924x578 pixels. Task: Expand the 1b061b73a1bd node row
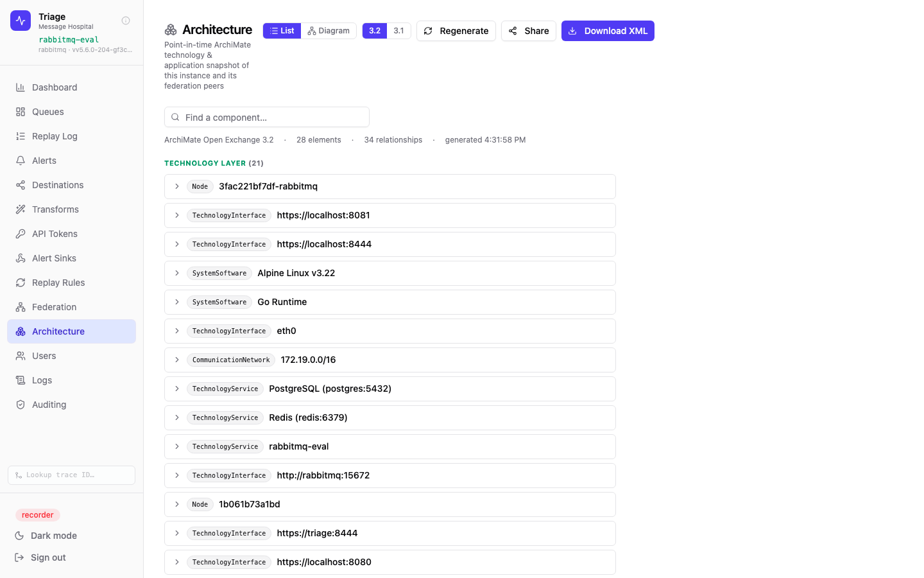[390, 504]
